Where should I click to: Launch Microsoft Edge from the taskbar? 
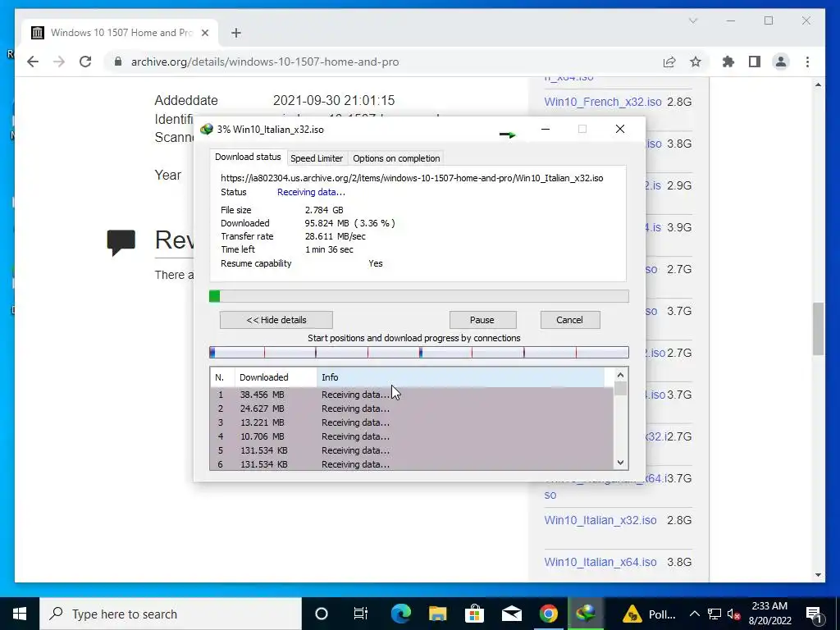pos(400,614)
